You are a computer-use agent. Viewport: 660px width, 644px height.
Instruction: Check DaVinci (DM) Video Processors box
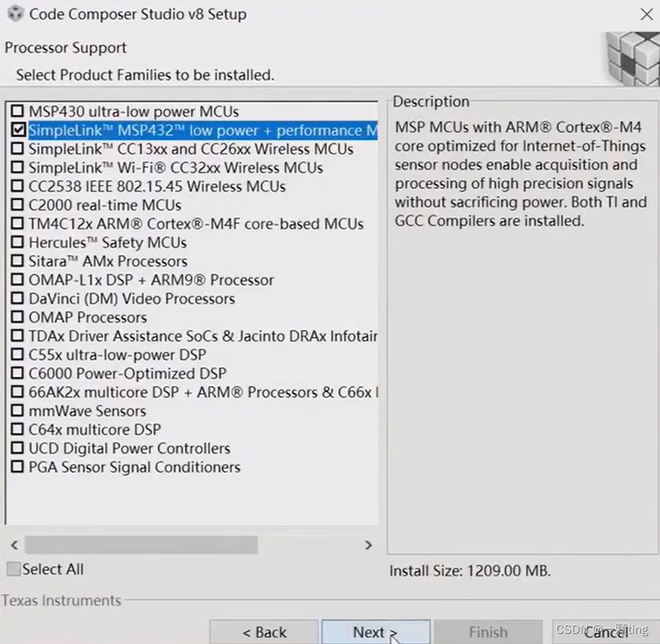coord(17,298)
